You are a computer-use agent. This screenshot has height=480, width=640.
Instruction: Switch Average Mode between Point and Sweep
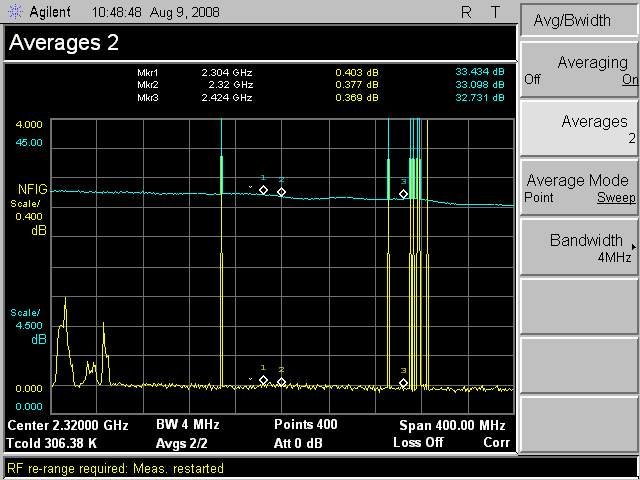(x=579, y=188)
